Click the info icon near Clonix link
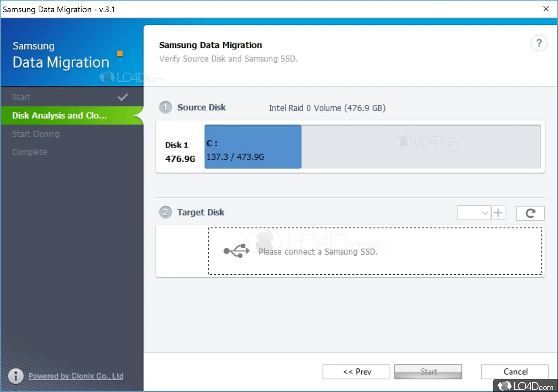 [x=16, y=376]
